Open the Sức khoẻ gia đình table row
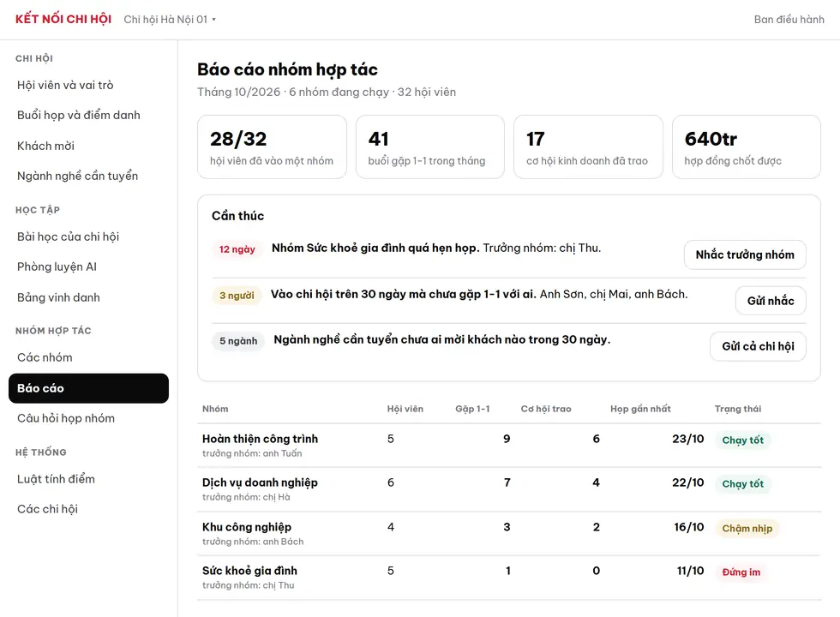840x617 pixels. [x=509, y=578]
